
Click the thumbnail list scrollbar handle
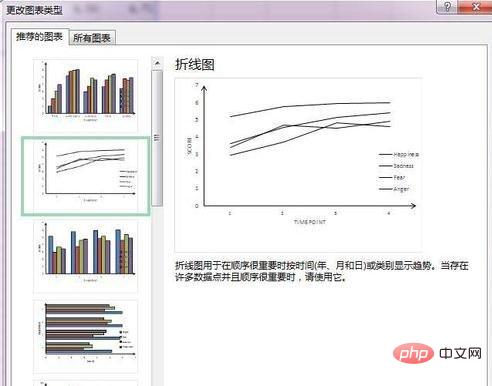[157, 137]
